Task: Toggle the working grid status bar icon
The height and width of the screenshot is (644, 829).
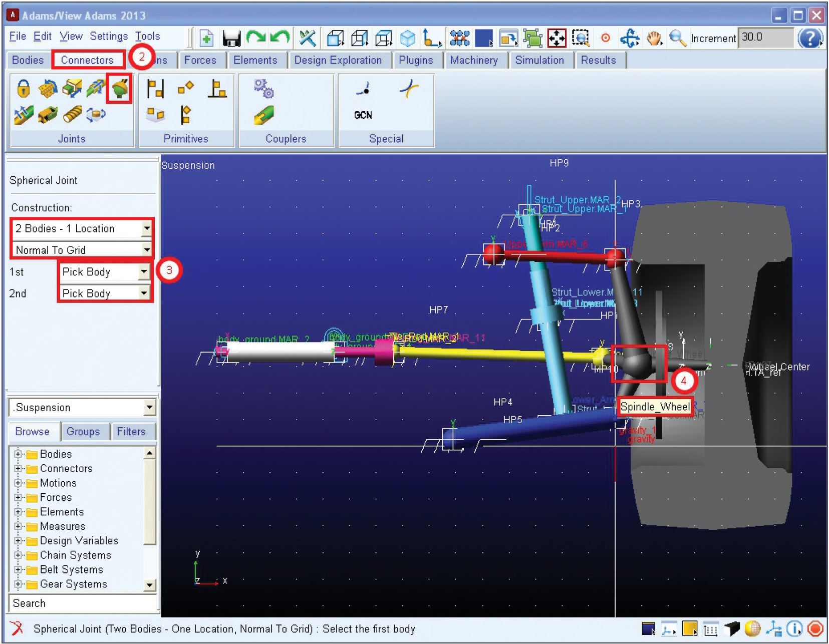Action: (710, 628)
